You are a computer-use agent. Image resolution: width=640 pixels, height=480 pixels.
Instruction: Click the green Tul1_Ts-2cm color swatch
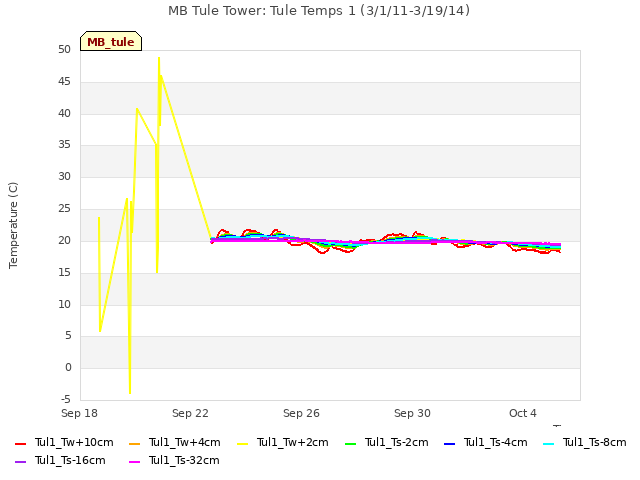point(351,443)
